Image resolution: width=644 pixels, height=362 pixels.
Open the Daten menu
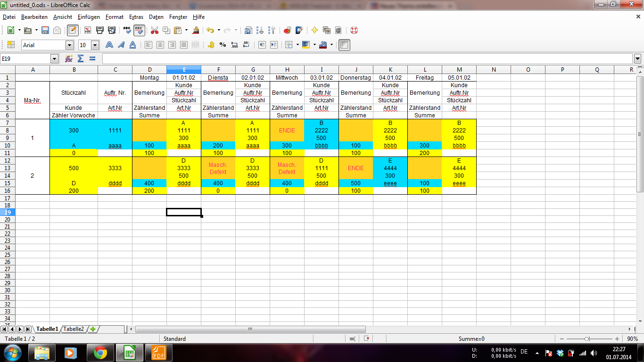click(156, 17)
